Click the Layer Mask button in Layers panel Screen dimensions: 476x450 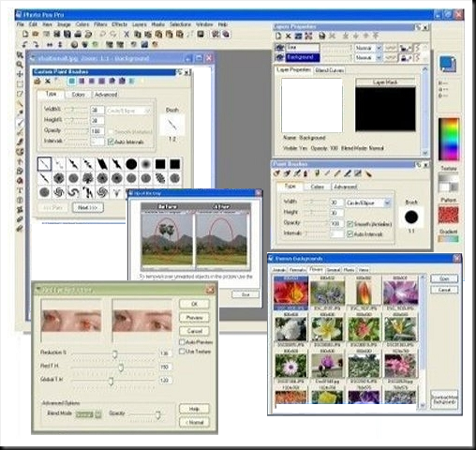coord(385,82)
